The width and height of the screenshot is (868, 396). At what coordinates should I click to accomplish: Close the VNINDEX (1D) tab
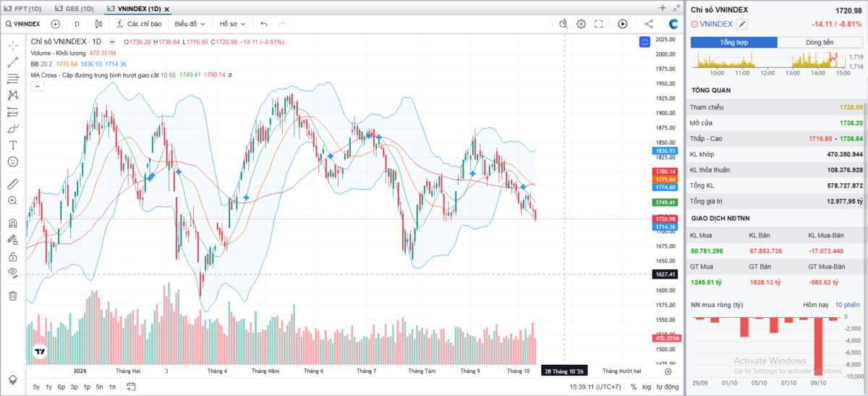click(x=167, y=9)
